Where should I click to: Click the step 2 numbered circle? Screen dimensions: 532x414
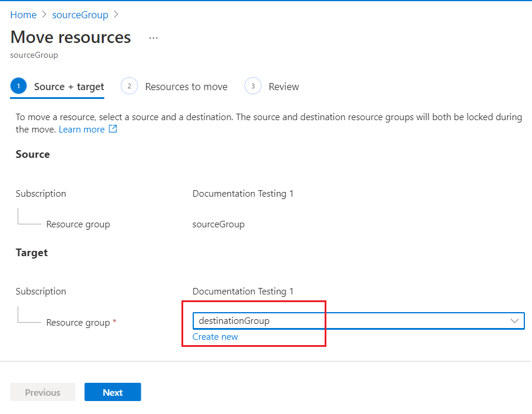point(129,85)
